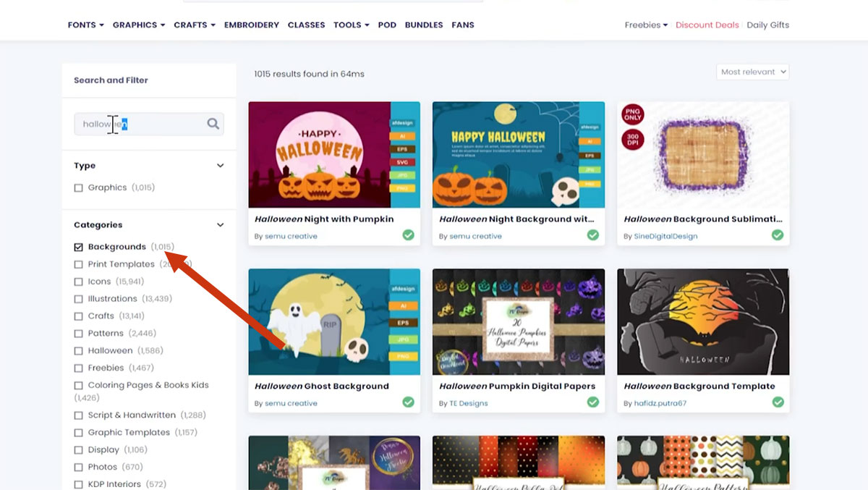The image size is (868, 490).
Task: Click the 300 DPI badge on the sublimation thumbnail
Action: 633,139
